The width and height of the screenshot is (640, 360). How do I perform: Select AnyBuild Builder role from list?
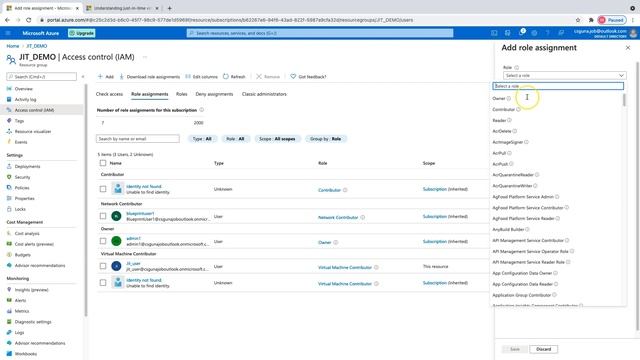[508, 229]
